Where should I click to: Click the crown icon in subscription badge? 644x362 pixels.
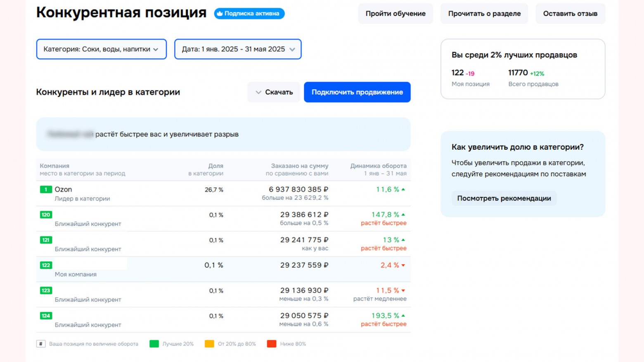click(220, 14)
